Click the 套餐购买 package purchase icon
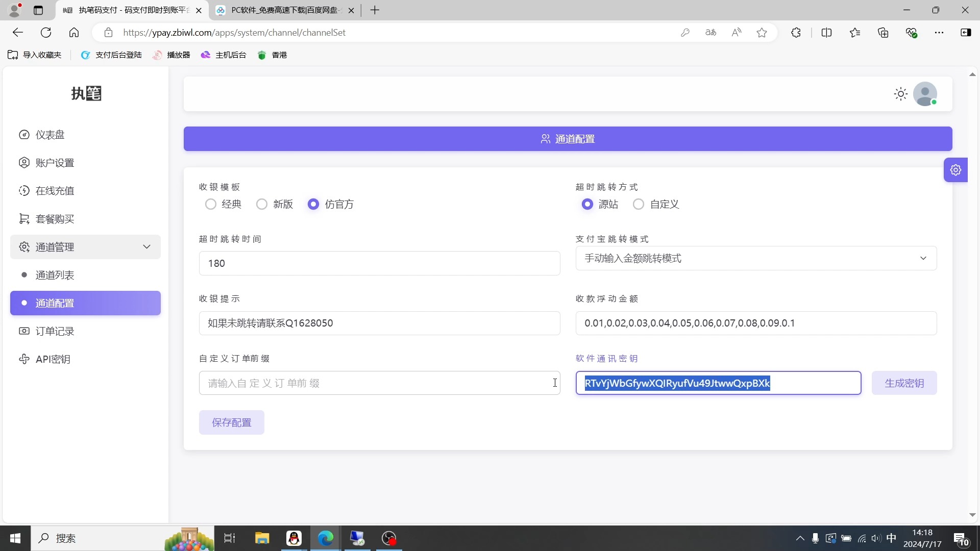This screenshot has height=551, width=980. tap(24, 219)
